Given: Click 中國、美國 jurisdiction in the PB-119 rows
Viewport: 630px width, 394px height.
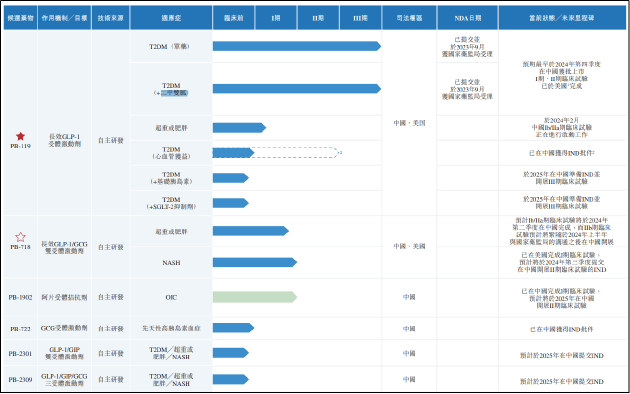Looking at the screenshot, I should pyautogui.click(x=409, y=123).
